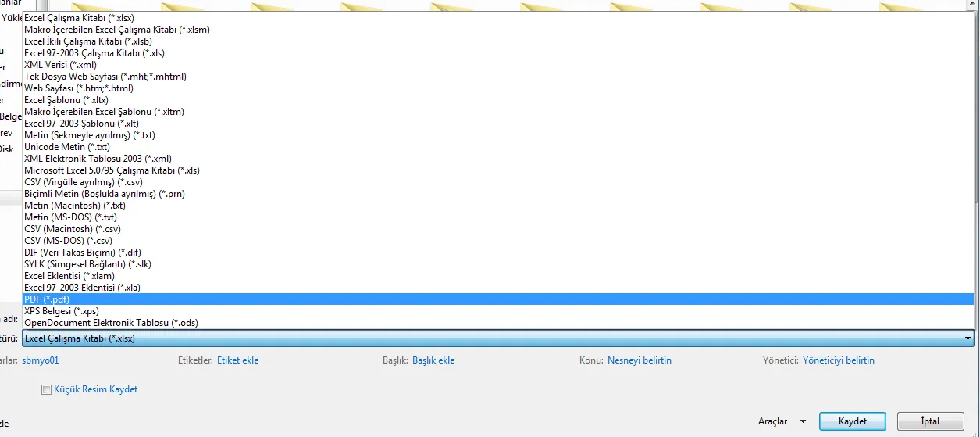Choose XPS Belgesi (*.xps) format
Screen dimensions: 980x437
click(x=62, y=311)
